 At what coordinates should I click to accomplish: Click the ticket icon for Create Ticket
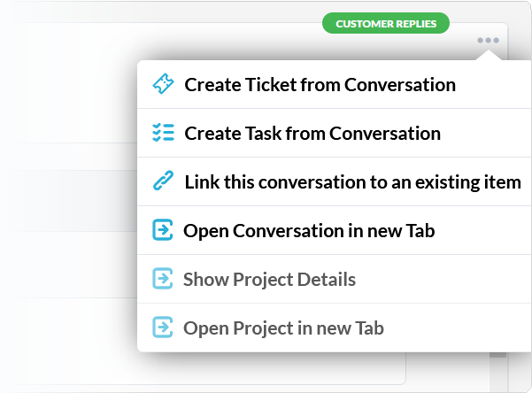(x=163, y=84)
